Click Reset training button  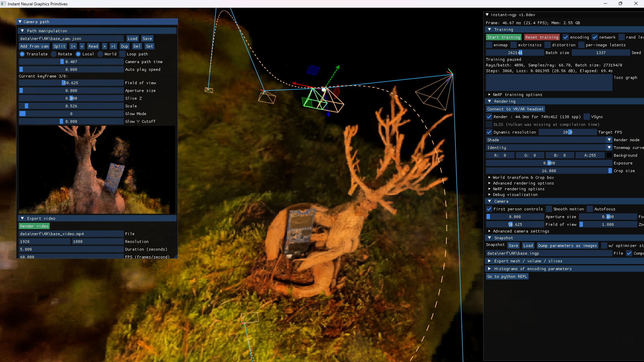[x=542, y=37]
